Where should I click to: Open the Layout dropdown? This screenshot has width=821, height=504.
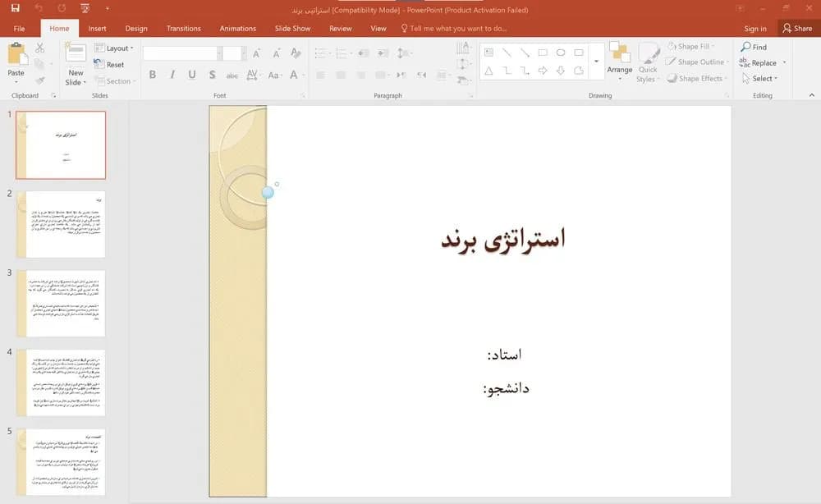tap(113, 48)
